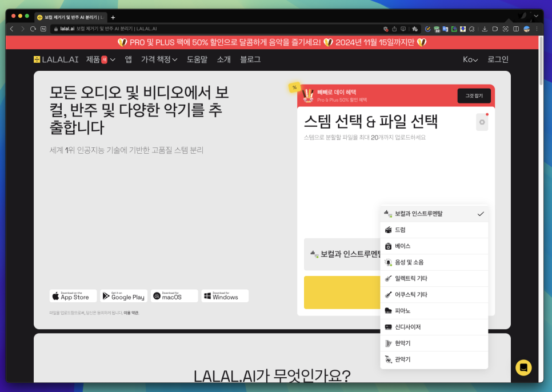Viewport: 552px width, 392px height.
Task: Click the share page icon in address bar
Action: 394,29
